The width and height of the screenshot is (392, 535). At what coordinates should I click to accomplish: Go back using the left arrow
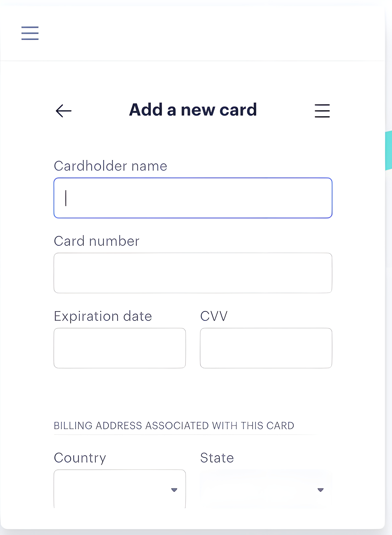click(x=64, y=111)
